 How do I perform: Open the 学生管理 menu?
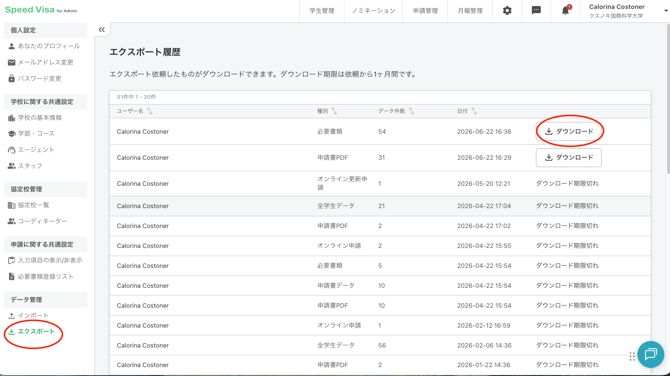pyautogui.click(x=322, y=11)
